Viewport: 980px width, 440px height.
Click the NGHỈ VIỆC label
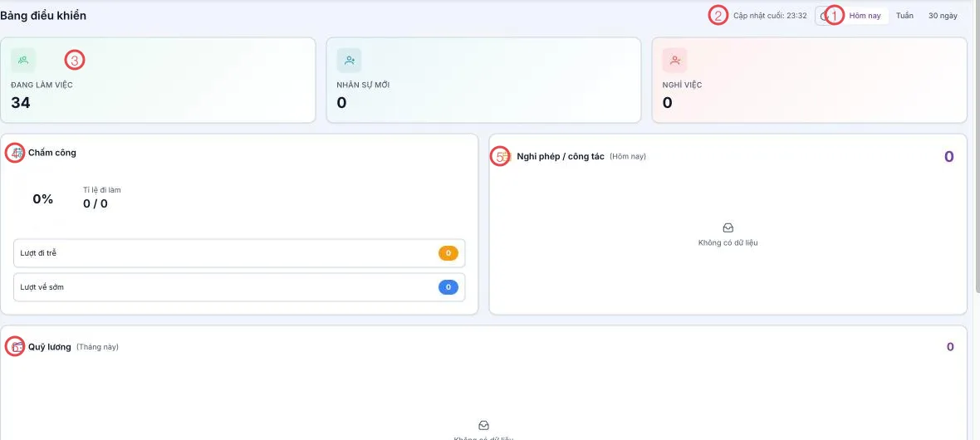pyautogui.click(x=682, y=85)
